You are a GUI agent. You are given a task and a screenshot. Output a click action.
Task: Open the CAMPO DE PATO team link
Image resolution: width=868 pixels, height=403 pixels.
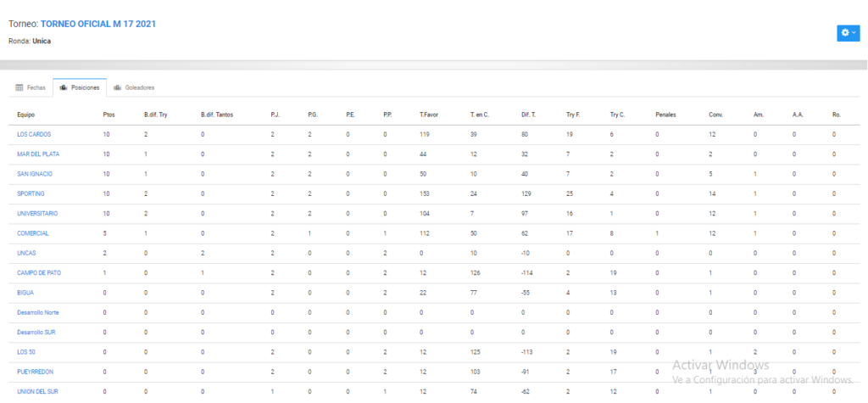tap(37, 273)
